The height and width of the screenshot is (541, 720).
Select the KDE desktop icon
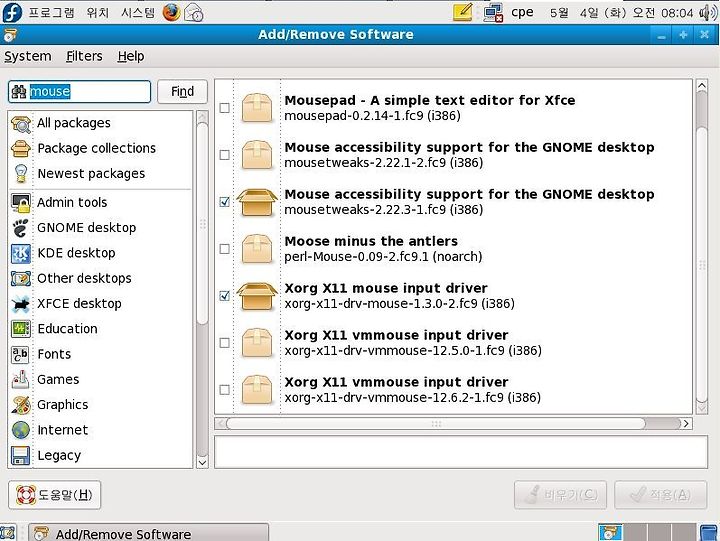point(21,254)
